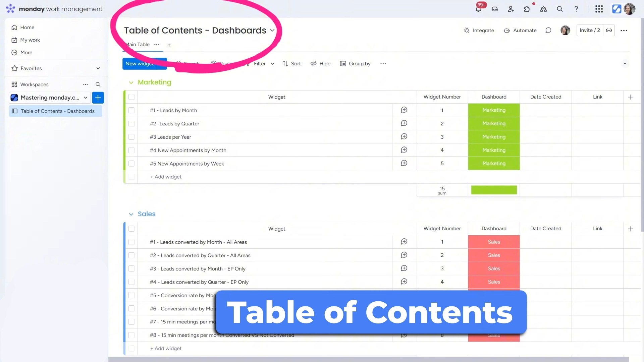Open board title dropdown chevron
This screenshot has width=644, height=362.
[272, 30]
